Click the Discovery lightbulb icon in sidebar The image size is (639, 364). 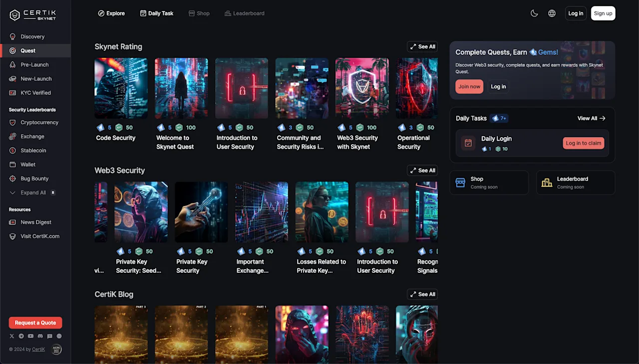point(12,37)
